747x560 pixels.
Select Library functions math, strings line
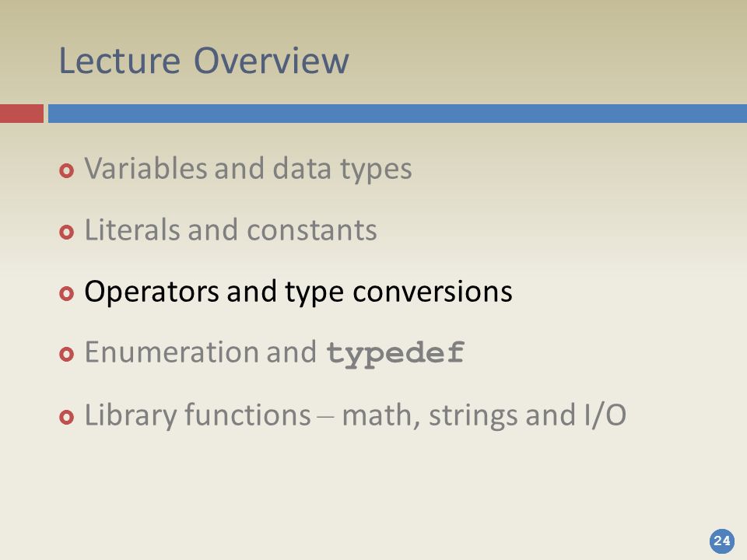pos(355,415)
